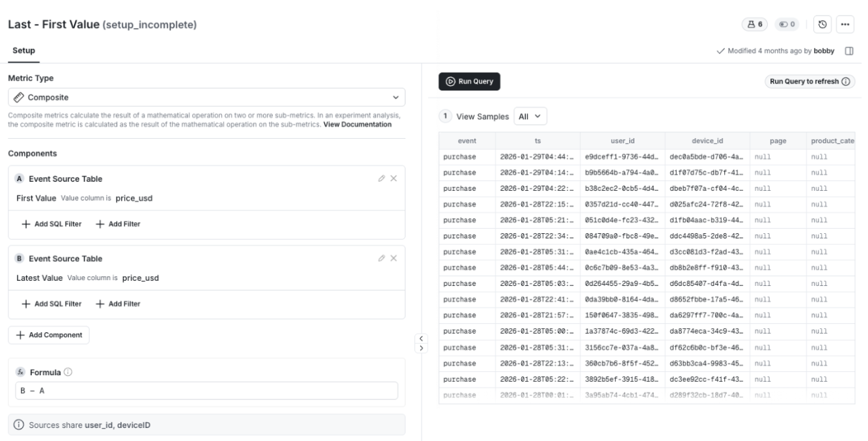
Task: Click the device_id cell db8b2e8ff-f910-43
Action: click(707, 268)
